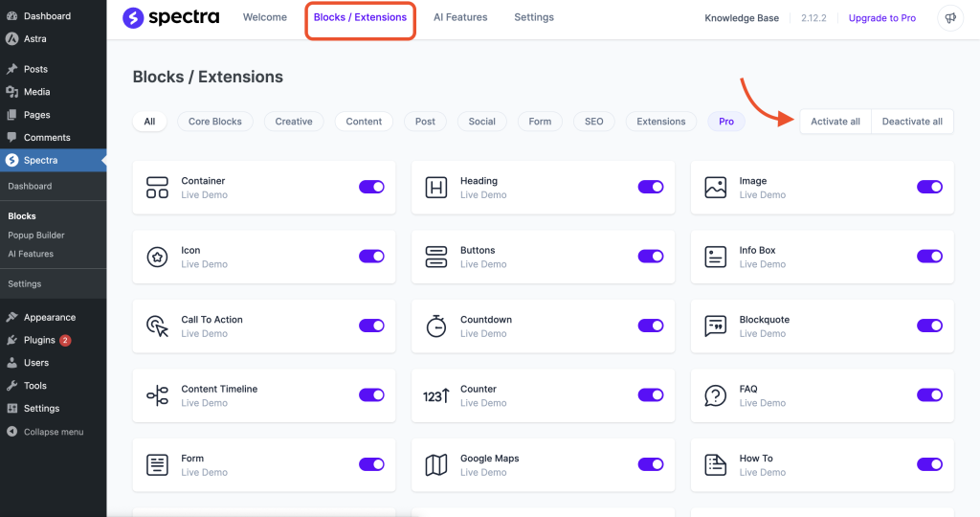Screen dimensions: 980x517
Task: Click the megaphone announcements icon
Action: [949, 18]
